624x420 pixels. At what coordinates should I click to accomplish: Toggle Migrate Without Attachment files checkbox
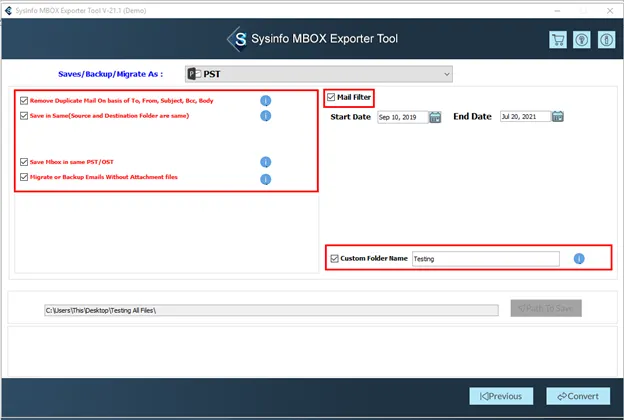point(24,177)
